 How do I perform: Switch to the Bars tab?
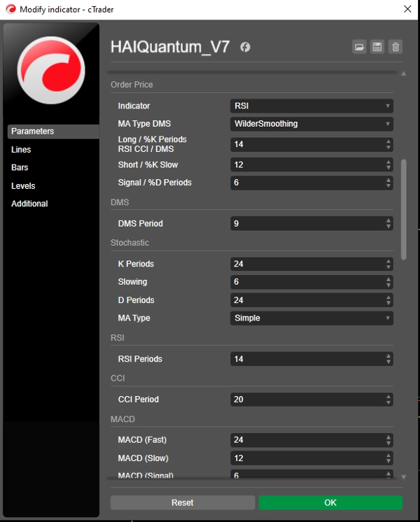point(20,167)
